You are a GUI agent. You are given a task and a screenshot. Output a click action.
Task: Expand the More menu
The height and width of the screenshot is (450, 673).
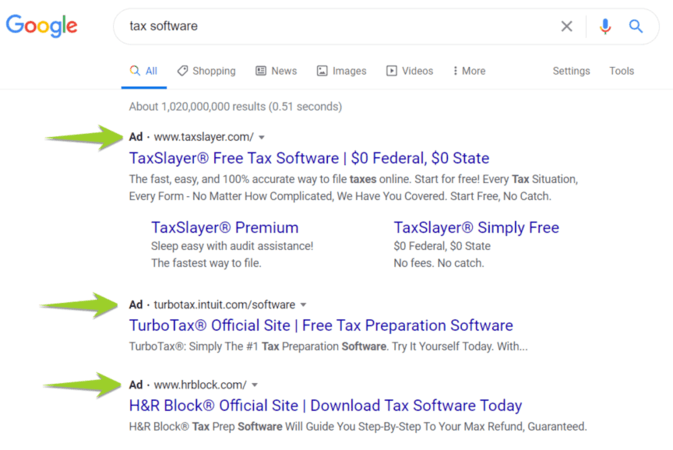(x=469, y=71)
